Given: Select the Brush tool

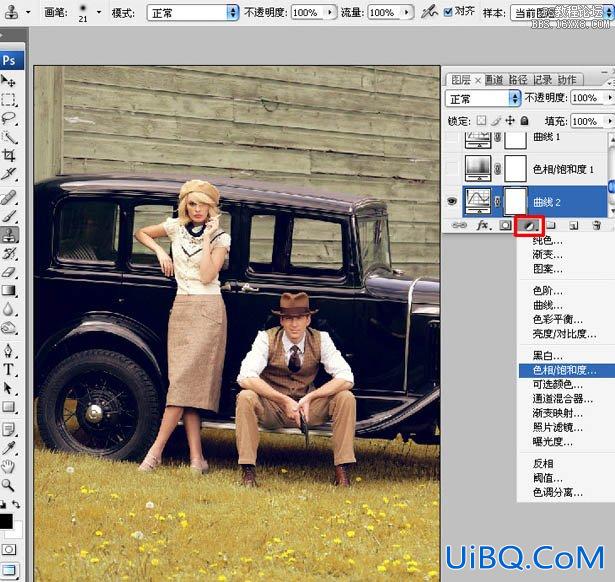Looking at the screenshot, I should (x=8, y=216).
